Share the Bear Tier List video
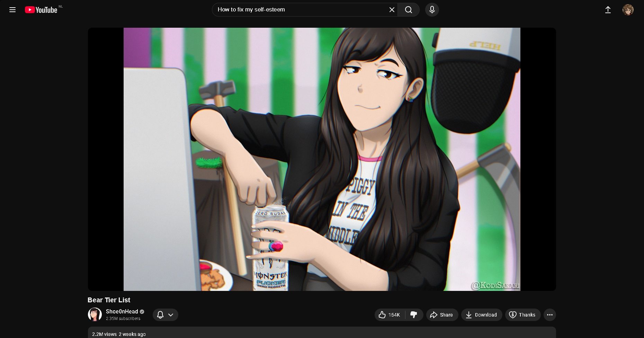The height and width of the screenshot is (338, 644). (x=442, y=315)
